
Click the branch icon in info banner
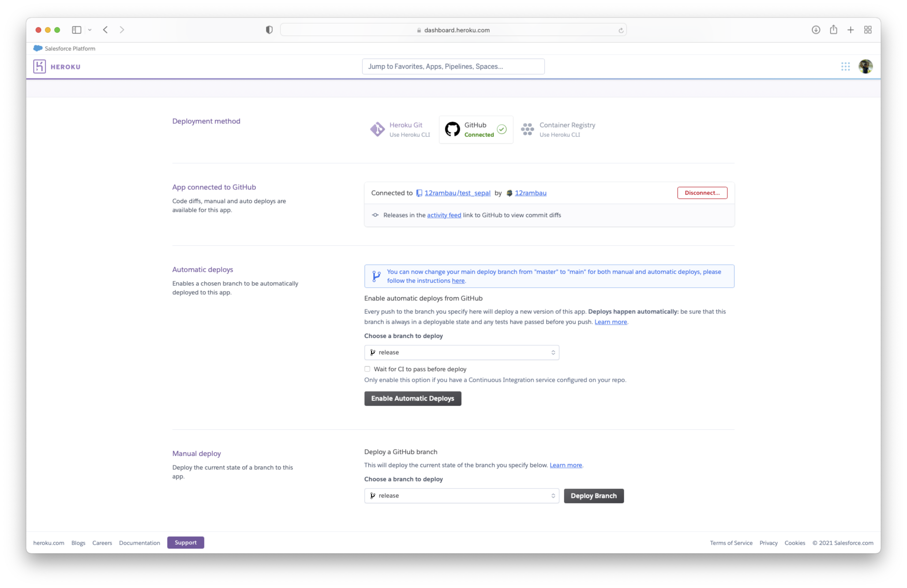point(376,276)
